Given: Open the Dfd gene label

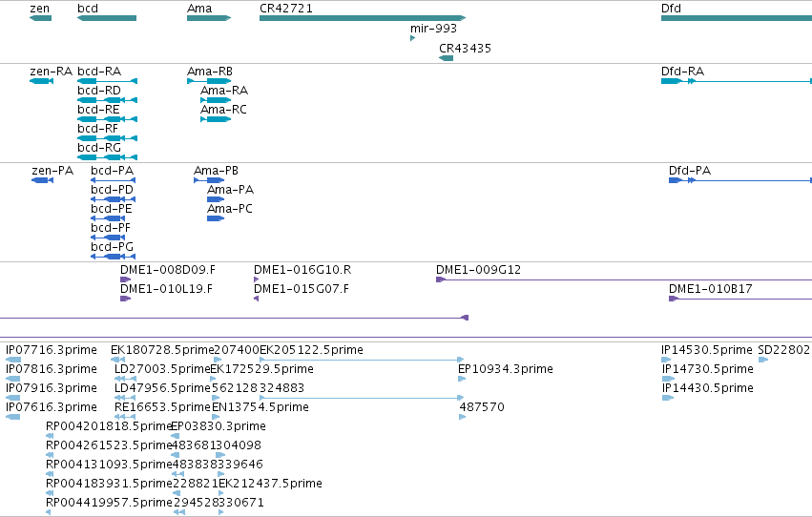Looking at the screenshot, I should click(671, 9).
